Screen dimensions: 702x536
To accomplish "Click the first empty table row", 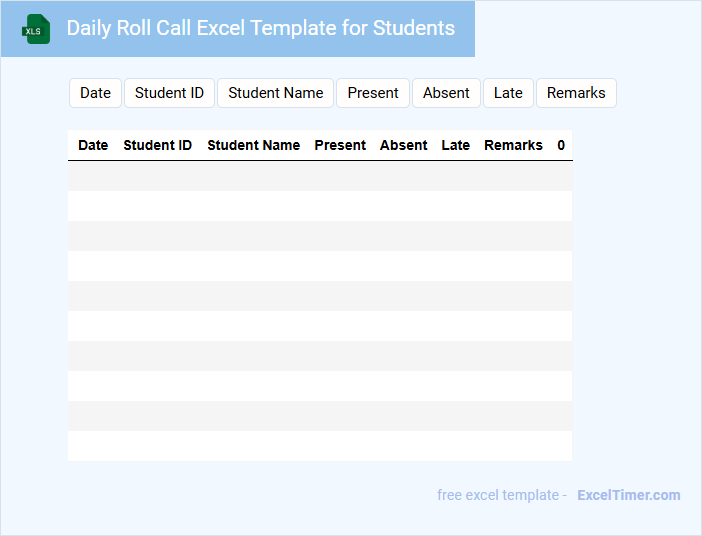I will pyautogui.click(x=320, y=176).
